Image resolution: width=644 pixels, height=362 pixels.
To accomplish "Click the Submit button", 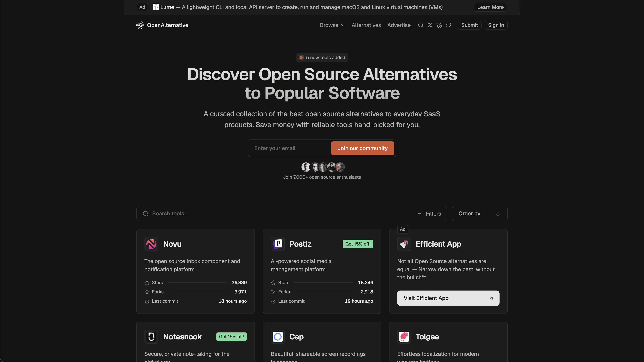I will tap(470, 25).
